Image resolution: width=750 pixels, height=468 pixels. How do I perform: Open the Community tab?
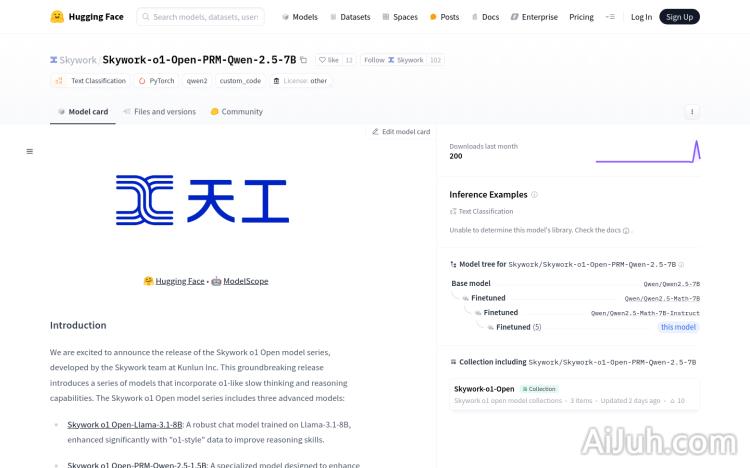tap(236, 112)
